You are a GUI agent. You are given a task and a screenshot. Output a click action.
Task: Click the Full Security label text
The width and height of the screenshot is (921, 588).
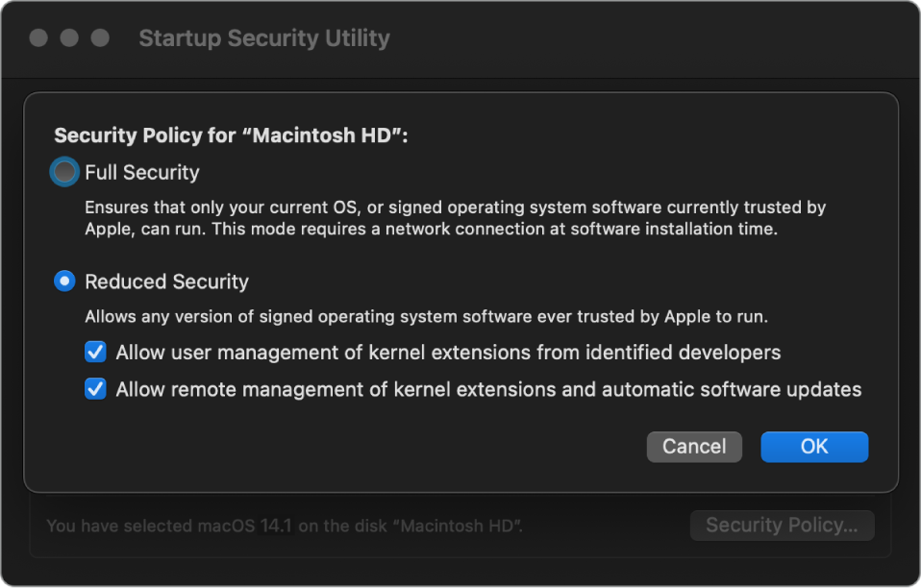(141, 172)
